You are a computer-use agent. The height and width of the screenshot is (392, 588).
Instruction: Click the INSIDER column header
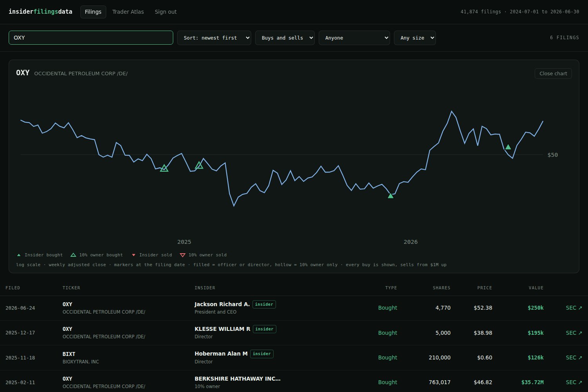click(205, 288)
